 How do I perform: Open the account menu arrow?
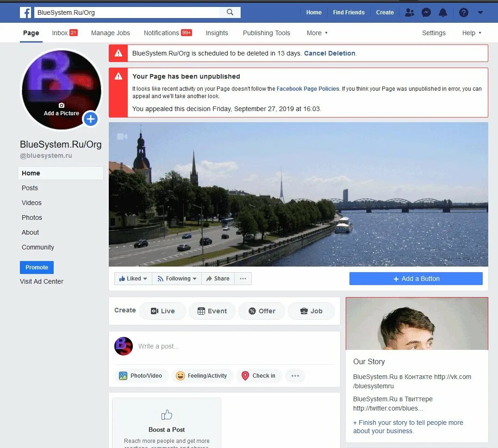(480, 12)
